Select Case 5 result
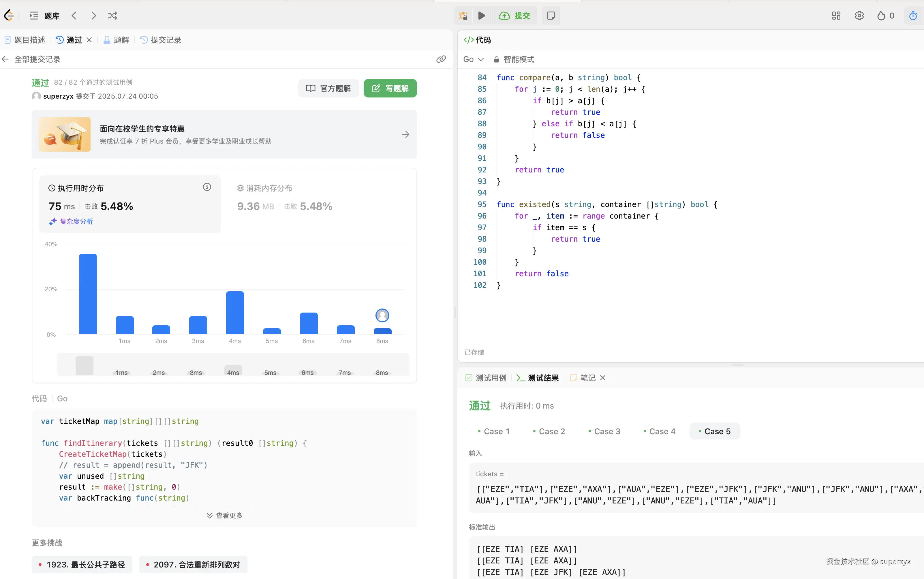This screenshot has width=924, height=579. (x=715, y=432)
